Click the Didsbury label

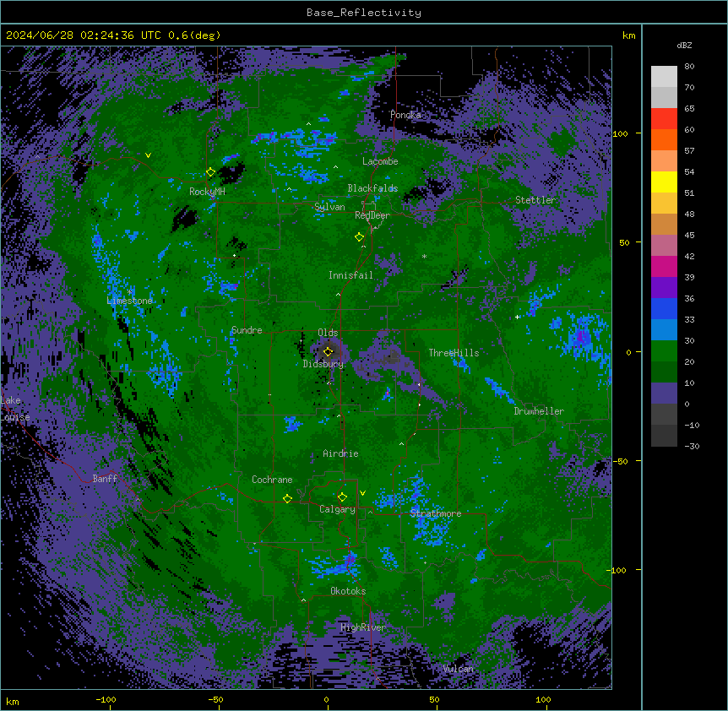point(323,364)
